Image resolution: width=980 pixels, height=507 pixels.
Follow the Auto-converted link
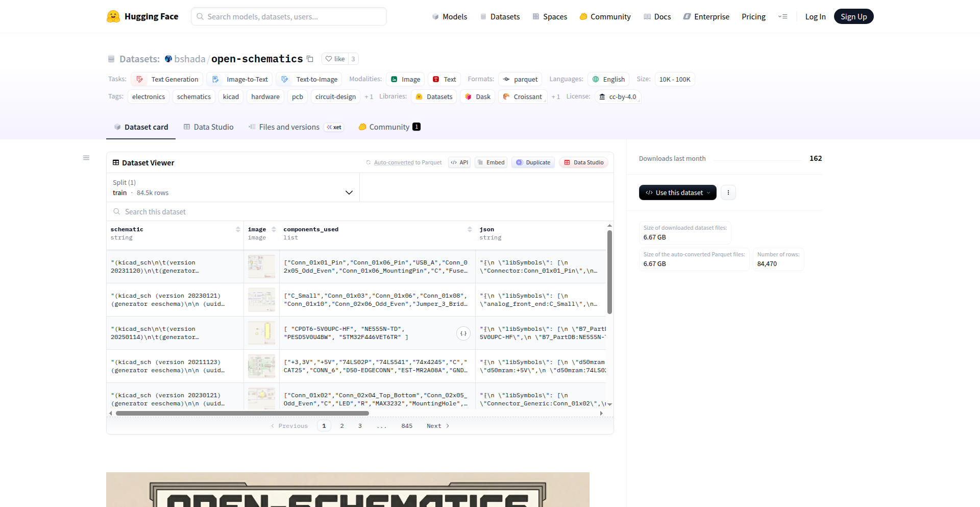coord(394,162)
